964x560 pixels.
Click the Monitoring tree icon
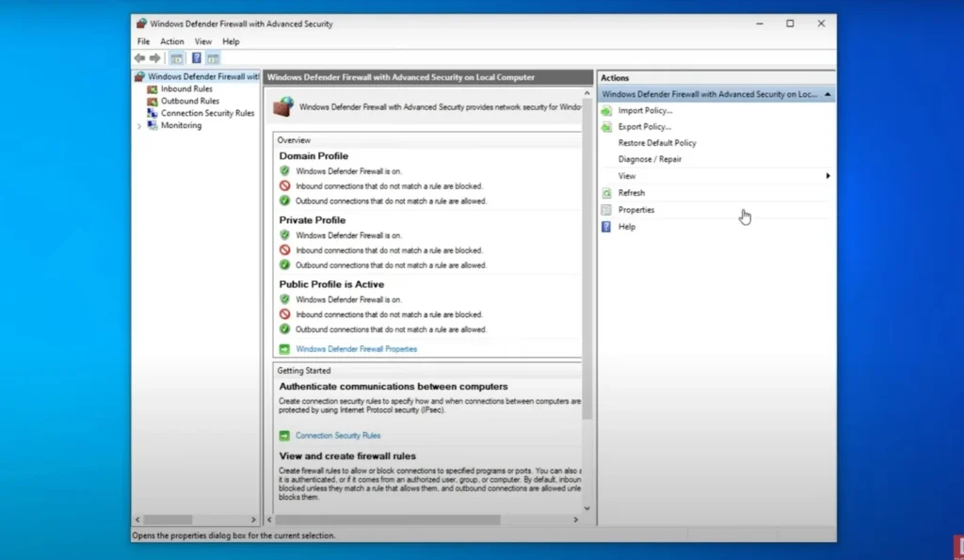click(152, 125)
